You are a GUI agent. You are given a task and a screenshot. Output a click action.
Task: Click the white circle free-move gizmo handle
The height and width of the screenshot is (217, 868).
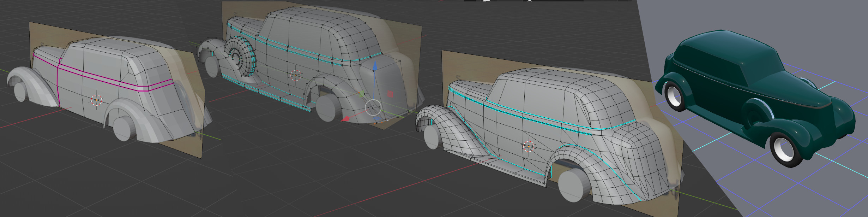(x=373, y=107)
